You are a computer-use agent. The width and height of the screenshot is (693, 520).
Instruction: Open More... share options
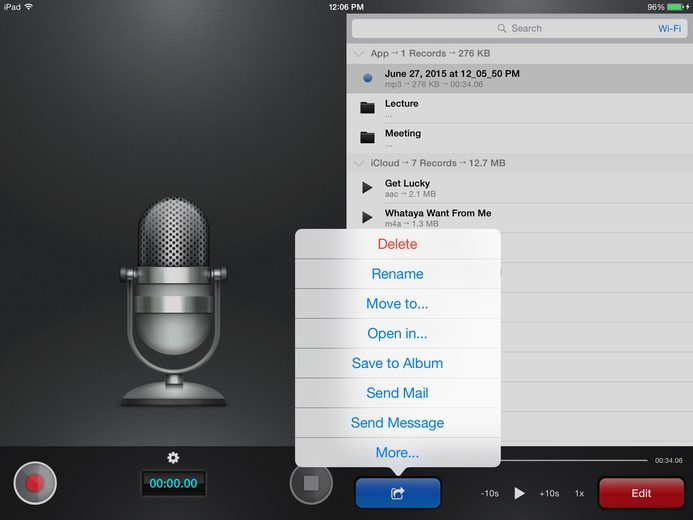tap(397, 452)
